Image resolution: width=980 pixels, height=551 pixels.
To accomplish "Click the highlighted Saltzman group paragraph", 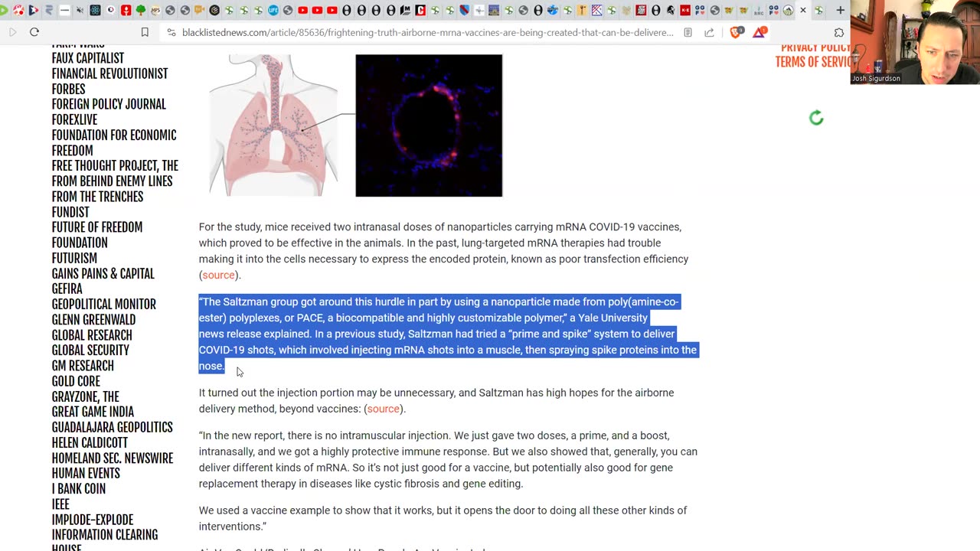I will point(448,334).
